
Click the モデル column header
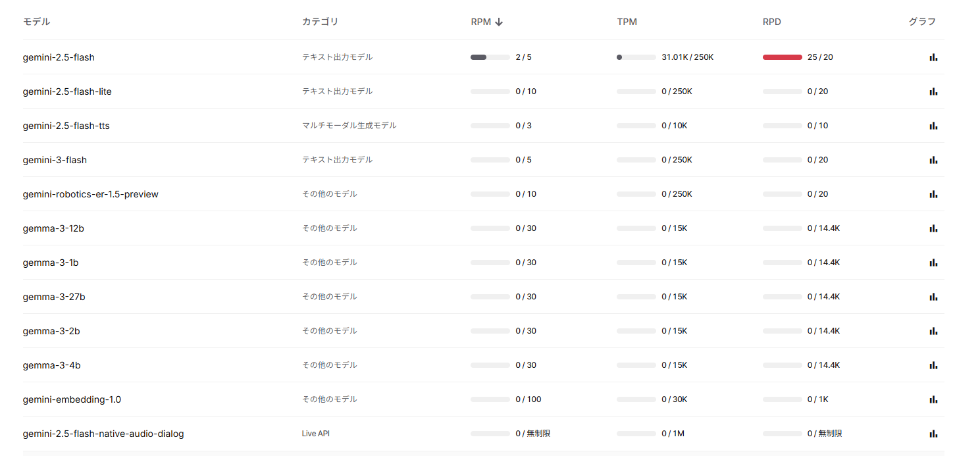[x=36, y=22]
